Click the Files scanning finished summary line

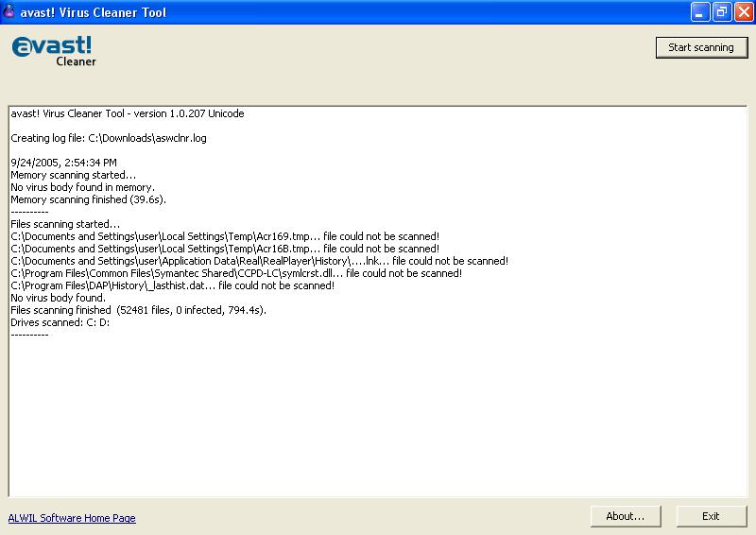coord(138,310)
